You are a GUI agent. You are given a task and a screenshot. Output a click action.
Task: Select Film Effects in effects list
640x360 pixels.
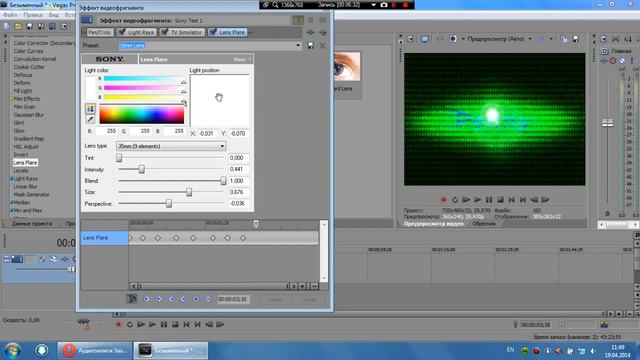click(x=27, y=99)
